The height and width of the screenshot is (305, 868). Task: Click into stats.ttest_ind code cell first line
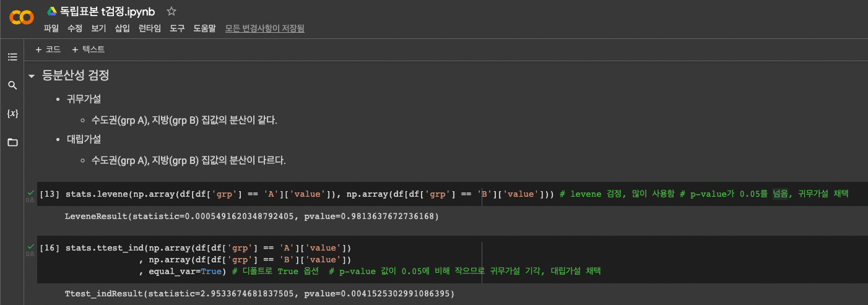[x=208, y=247]
